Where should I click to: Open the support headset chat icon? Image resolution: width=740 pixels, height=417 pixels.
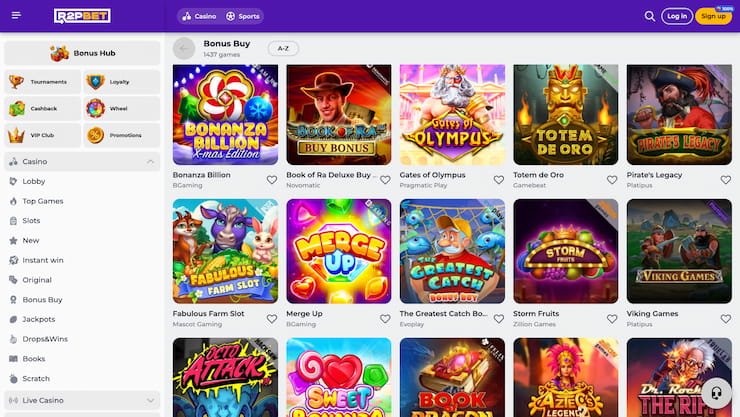pos(715,392)
